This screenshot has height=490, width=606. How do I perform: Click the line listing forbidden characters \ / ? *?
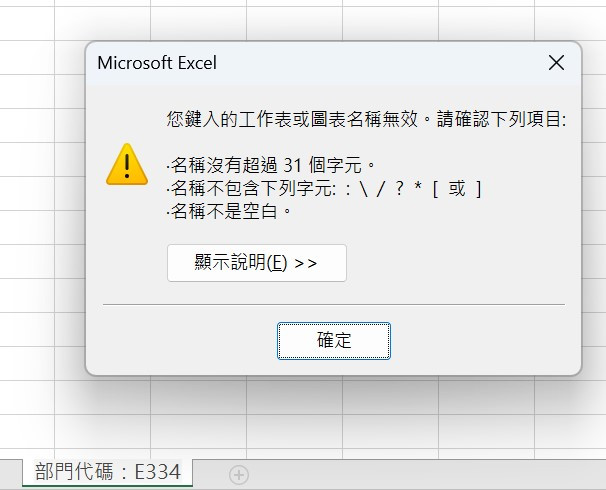tap(324, 189)
